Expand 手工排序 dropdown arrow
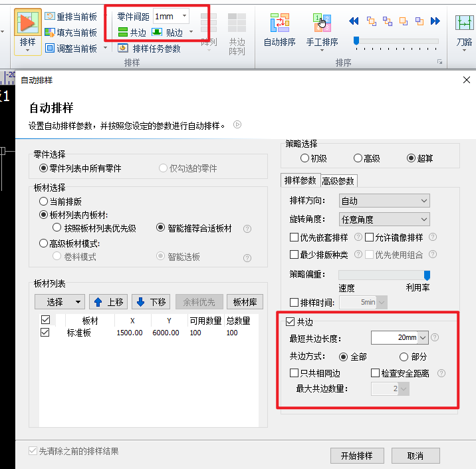 tap(322, 51)
